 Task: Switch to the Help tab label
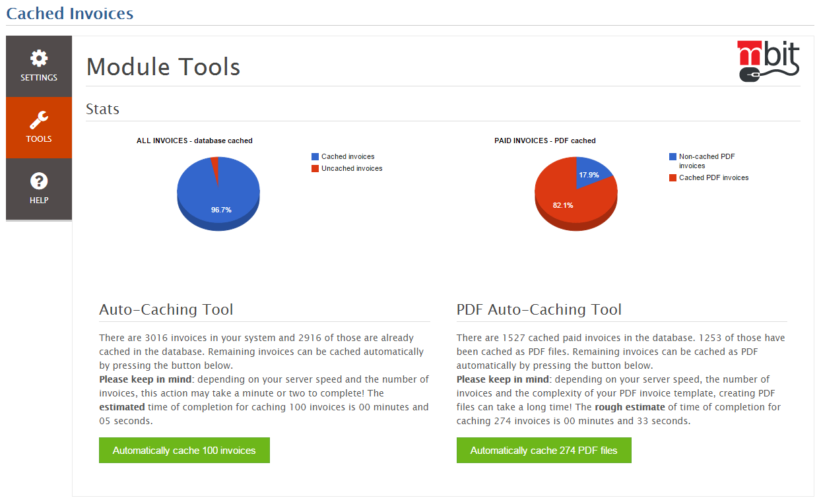39,201
